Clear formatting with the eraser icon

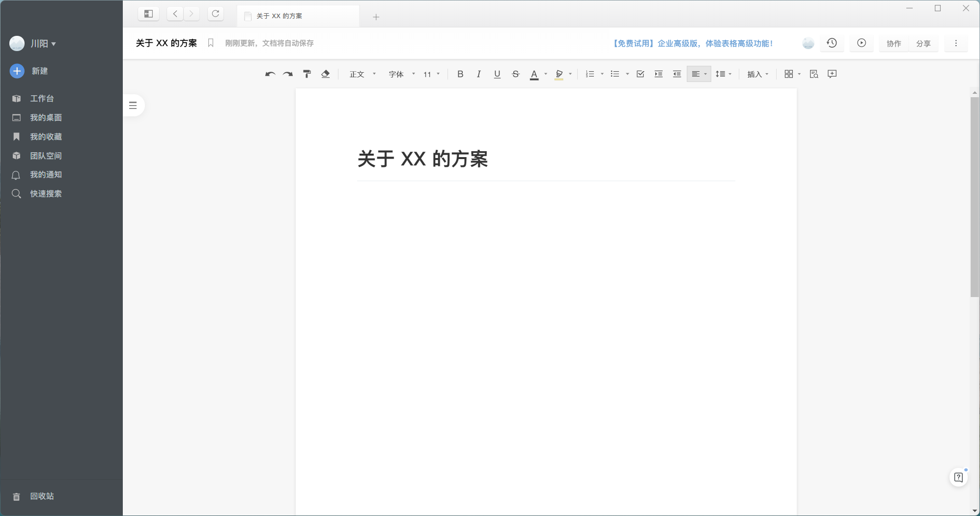tap(325, 74)
